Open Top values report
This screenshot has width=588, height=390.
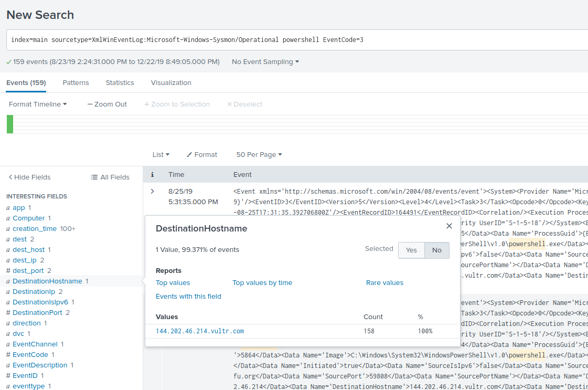coord(173,282)
